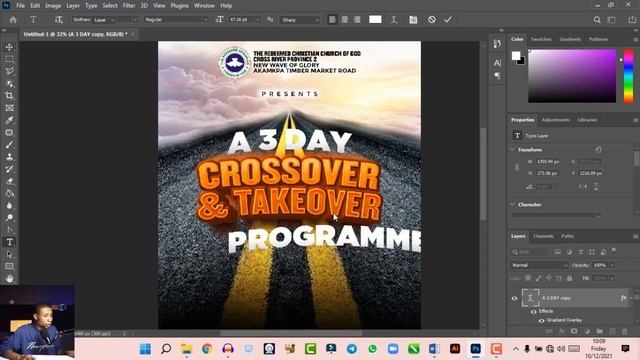Select the Eraser tool
Screen dimensions: 640x360
[9, 181]
